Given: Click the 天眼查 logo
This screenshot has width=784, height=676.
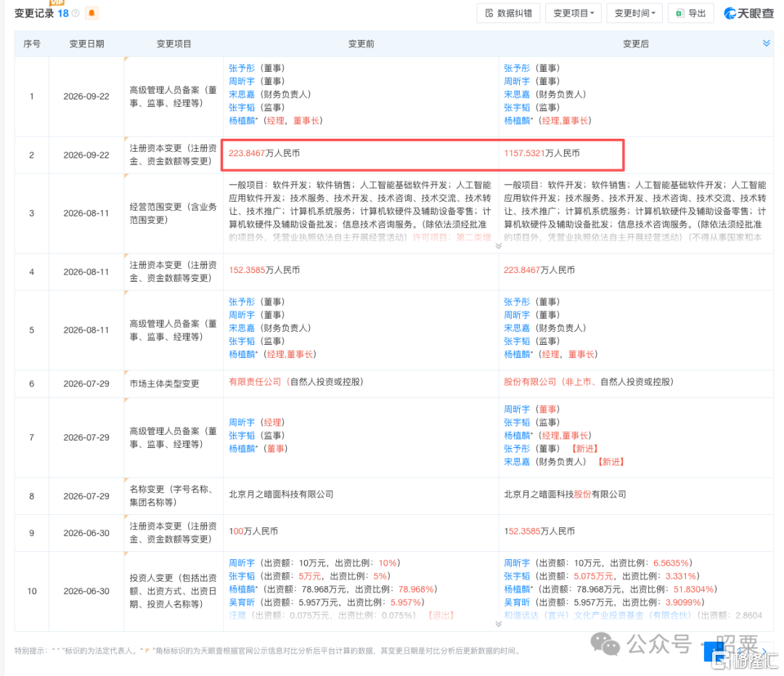Looking at the screenshot, I should (748, 14).
